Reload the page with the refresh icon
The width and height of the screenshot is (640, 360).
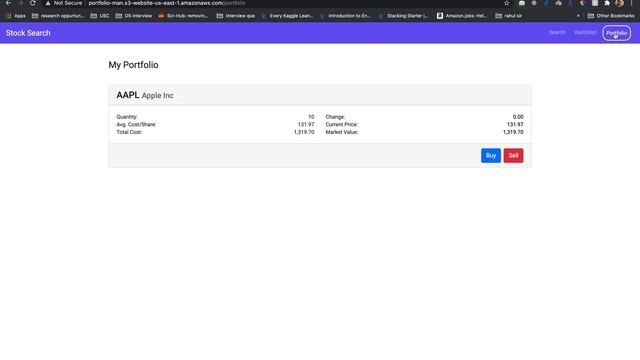[x=33, y=3]
